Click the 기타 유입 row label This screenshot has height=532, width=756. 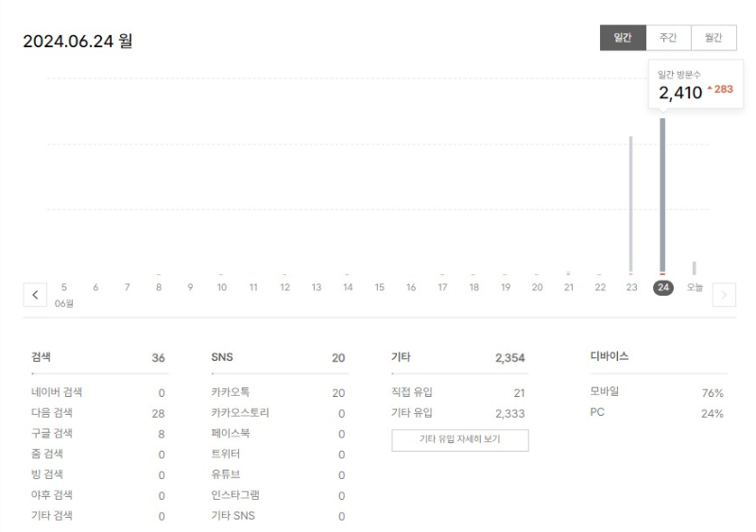pos(412,413)
